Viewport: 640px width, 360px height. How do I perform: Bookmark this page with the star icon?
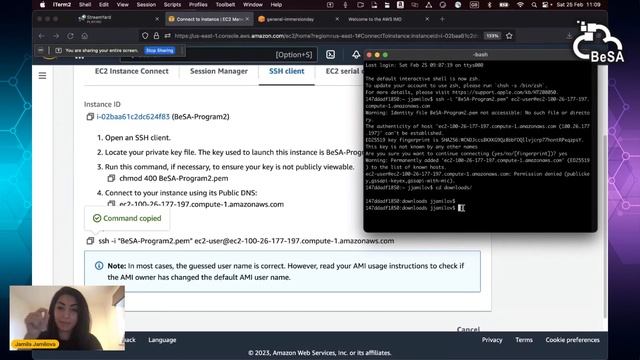tap(509, 36)
